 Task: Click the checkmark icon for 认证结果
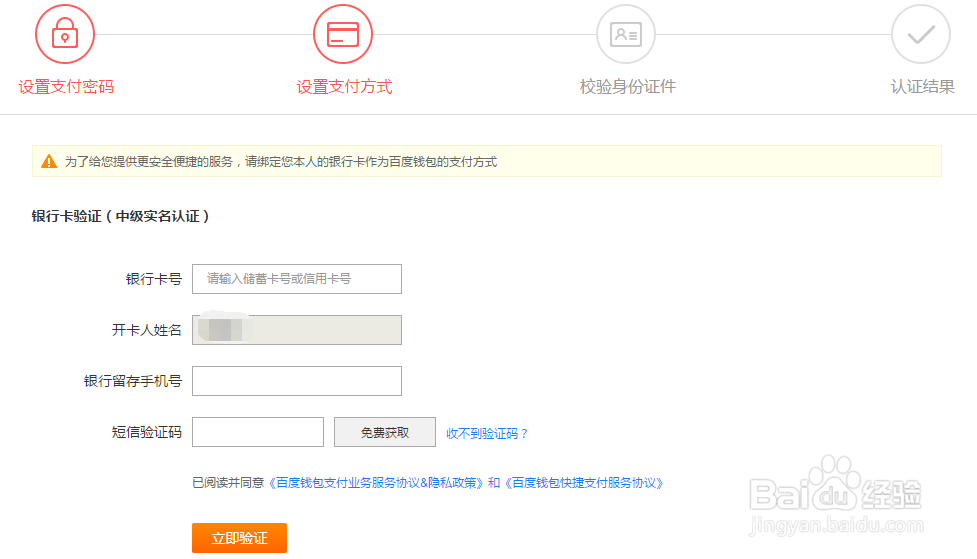tap(921, 34)
